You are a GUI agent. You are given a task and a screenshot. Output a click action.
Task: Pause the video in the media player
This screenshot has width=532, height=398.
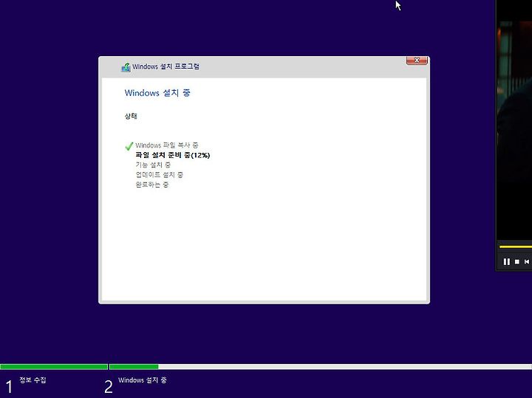point(507,261)
